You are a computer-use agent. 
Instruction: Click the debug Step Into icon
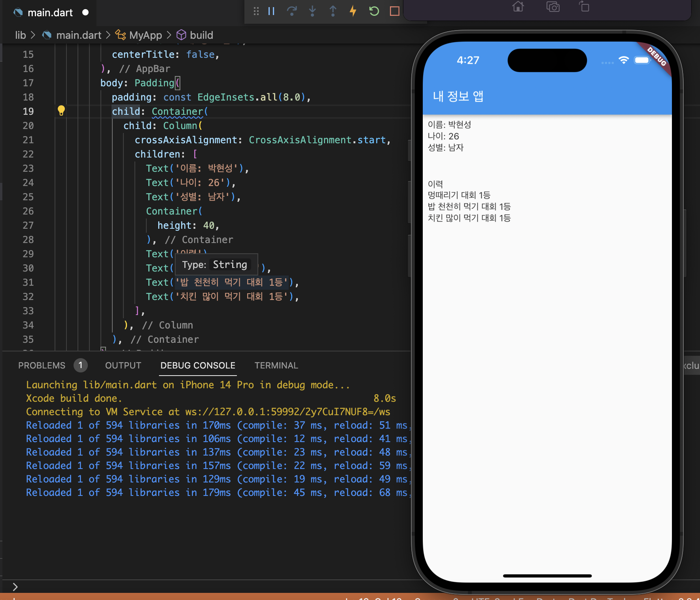(312, 11)
